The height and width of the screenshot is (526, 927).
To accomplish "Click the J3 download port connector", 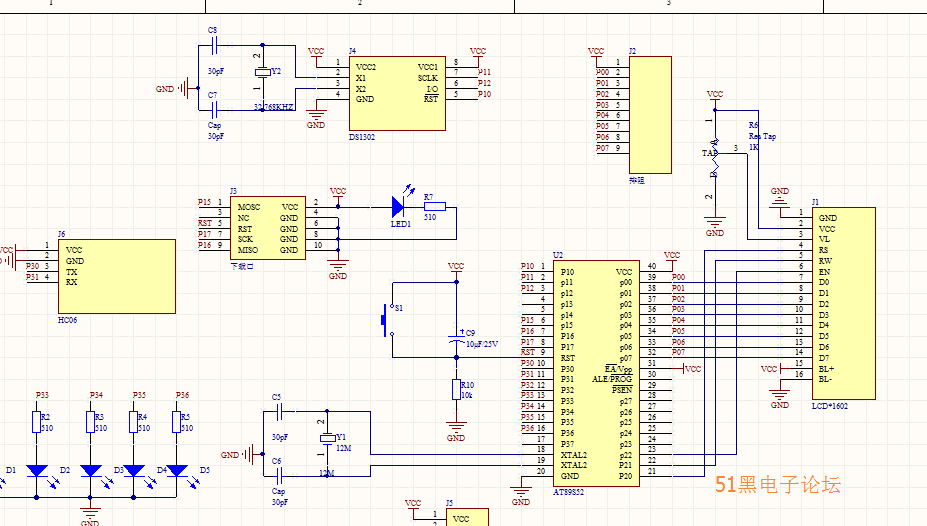I will 267,228.
